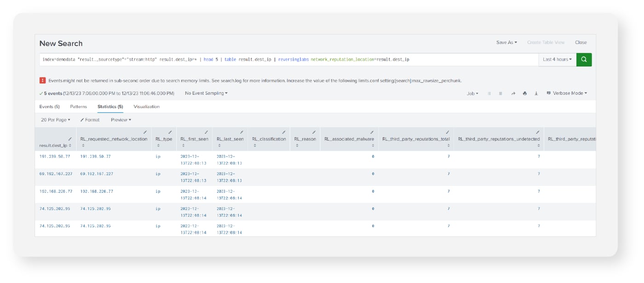644x283 pixels.
Task: Sort by RL_type column arrows
Action: pyautogui.click(x=158, y=146)
